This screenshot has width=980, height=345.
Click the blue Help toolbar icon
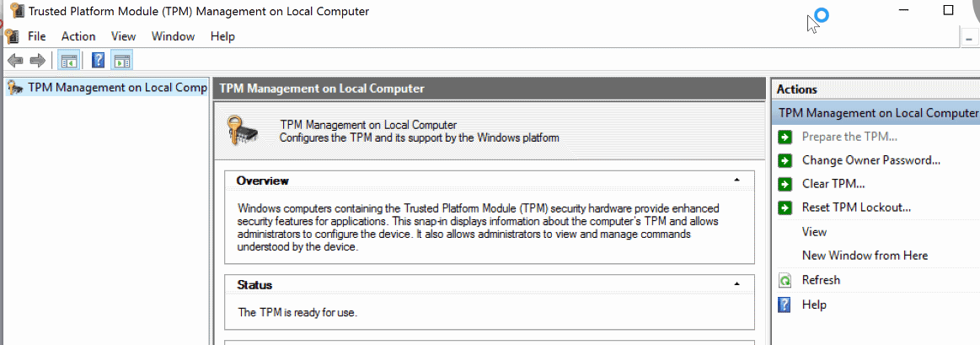(98, 61)
